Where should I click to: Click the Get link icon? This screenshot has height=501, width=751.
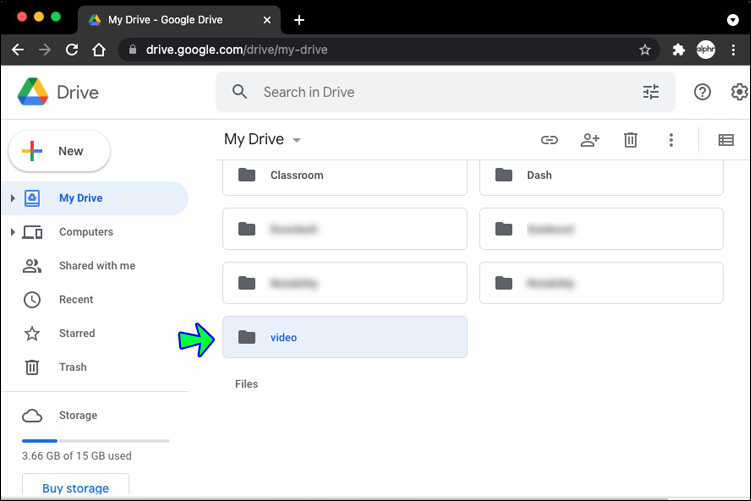pos(549,140)
